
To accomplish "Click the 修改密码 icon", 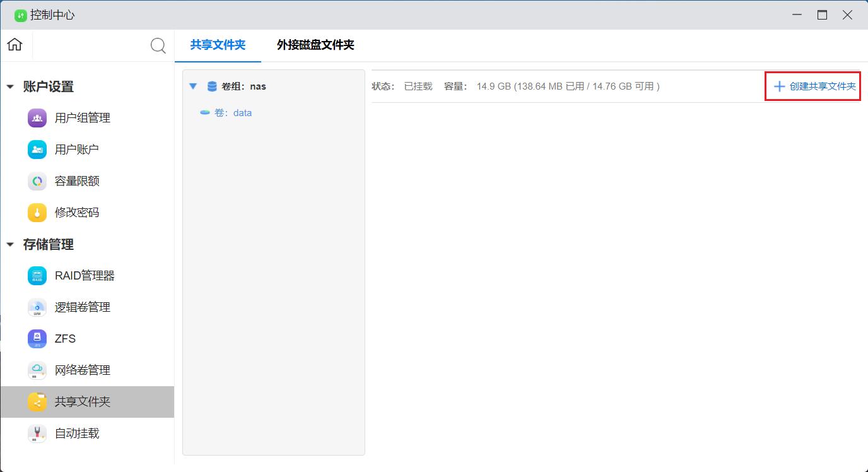I will 37,213.
